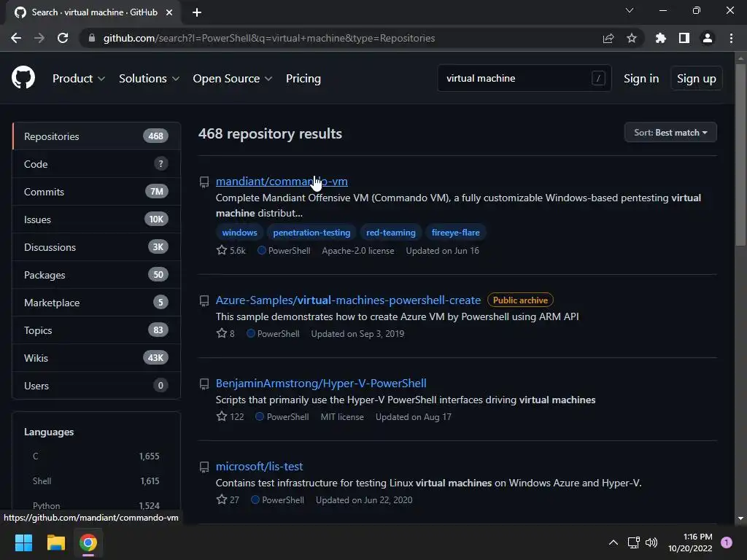Click repo icon next to microsoft/lis-test

click(204, 467)
